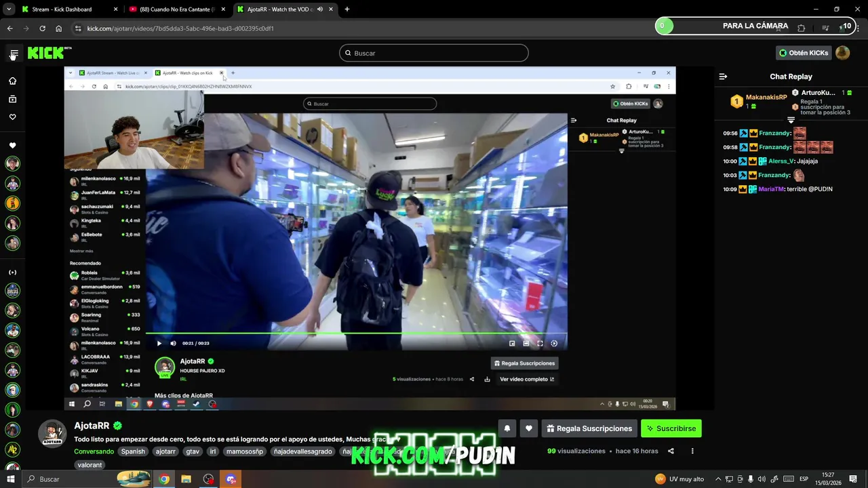Screen dimensions: 868x488
Task: Open a new browser tab
Action: pyautogui.click(x=347, y=9)
